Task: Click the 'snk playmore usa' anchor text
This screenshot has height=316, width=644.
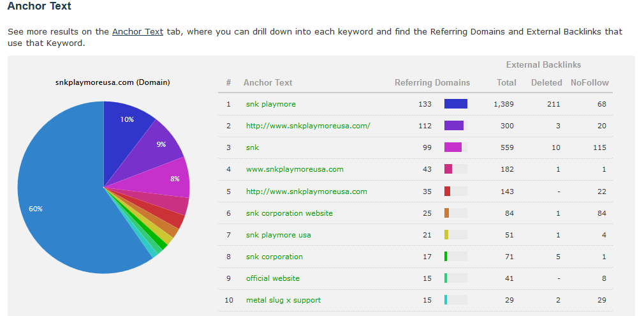Action: (x=278, y=235)
